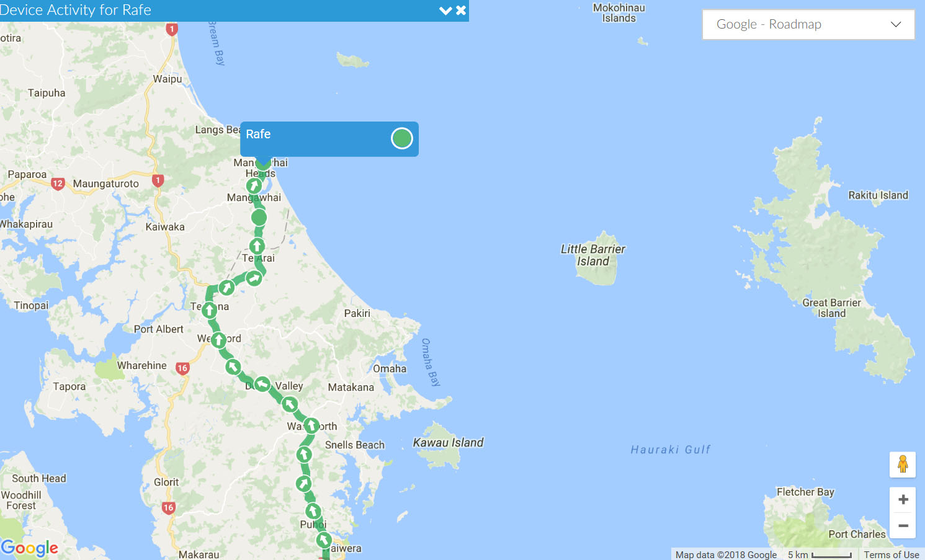Zoom out with the minus button
925x560 pixels.
[x=903, y=525]
